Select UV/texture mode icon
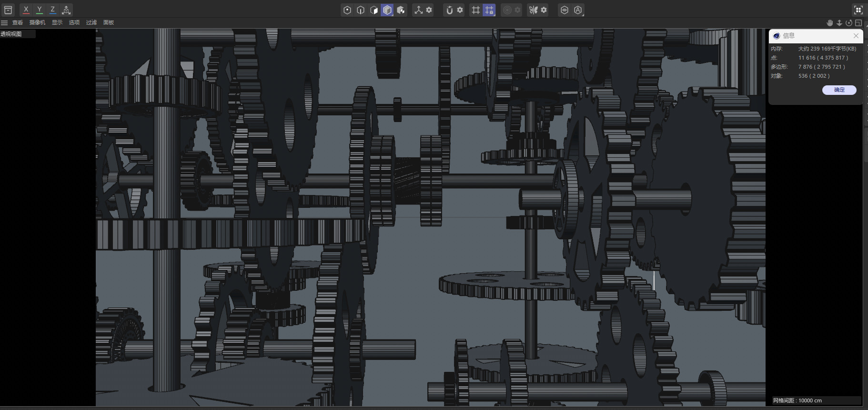 [x=401, y=10]
